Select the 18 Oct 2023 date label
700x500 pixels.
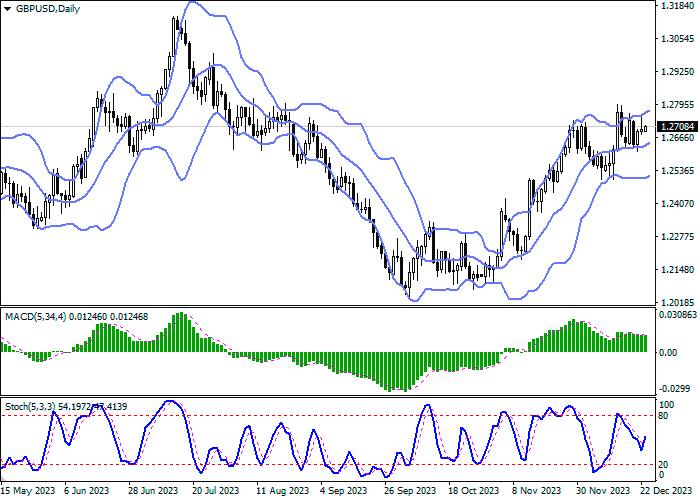point(474,490)
